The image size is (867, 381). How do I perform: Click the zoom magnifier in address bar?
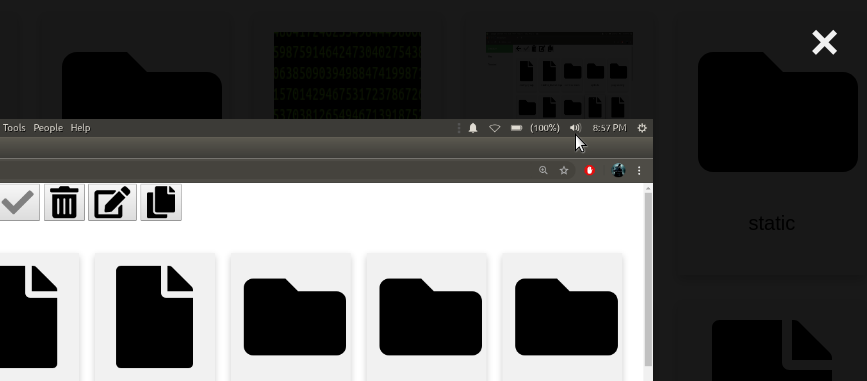click(x=543, y=170)
